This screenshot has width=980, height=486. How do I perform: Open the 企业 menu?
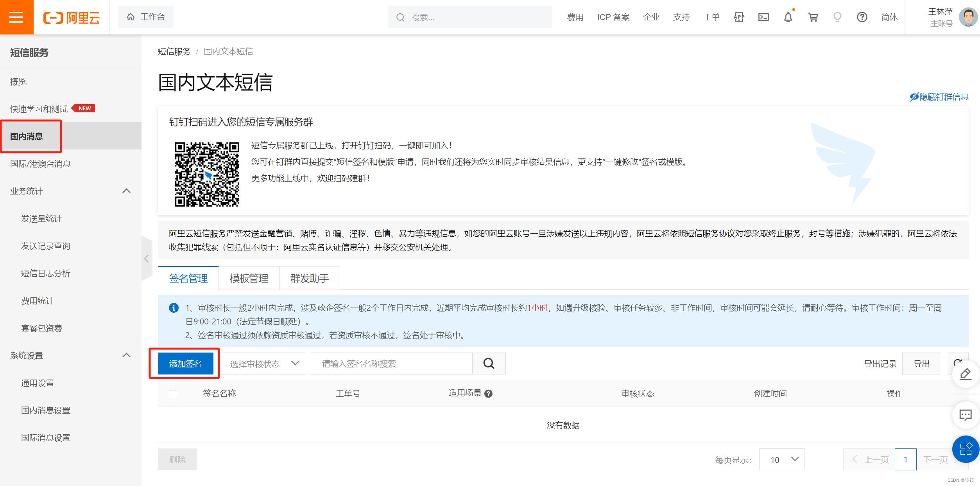coord(651,17)
